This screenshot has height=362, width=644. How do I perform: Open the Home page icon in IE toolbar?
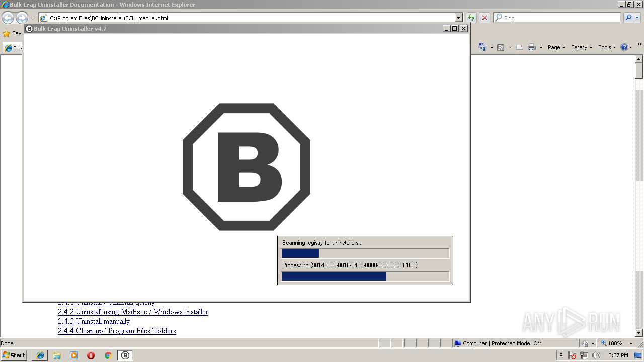point(482,47)
